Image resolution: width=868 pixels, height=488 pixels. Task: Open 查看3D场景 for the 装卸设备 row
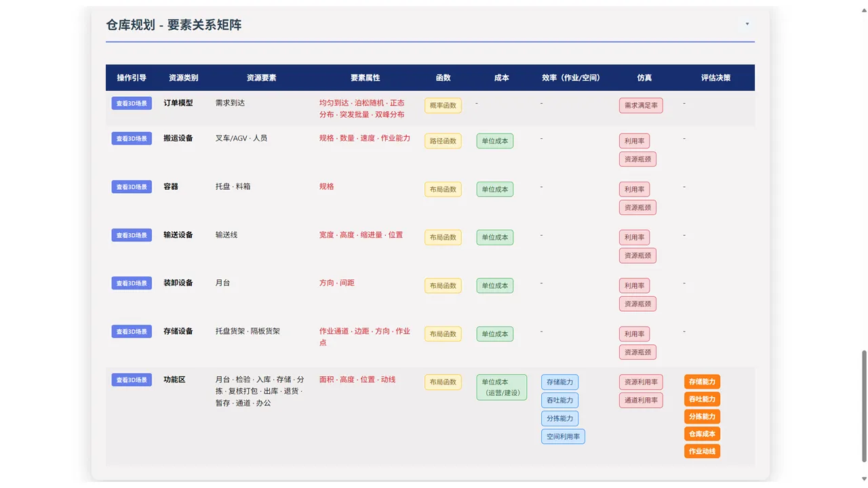132,283
